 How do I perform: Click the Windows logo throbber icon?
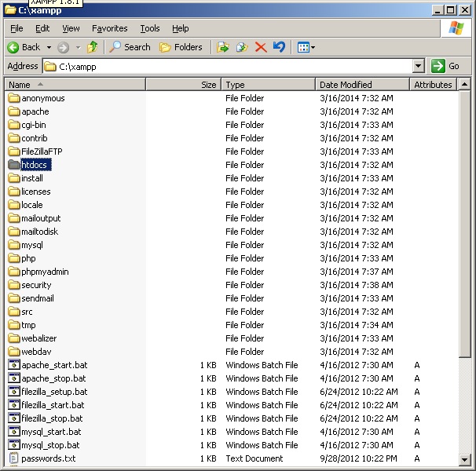click(456, 28)
